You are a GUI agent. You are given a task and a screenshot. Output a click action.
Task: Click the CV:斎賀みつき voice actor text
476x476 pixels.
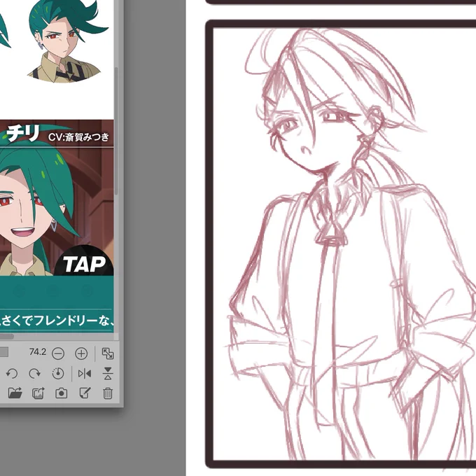tap(78, 137)
